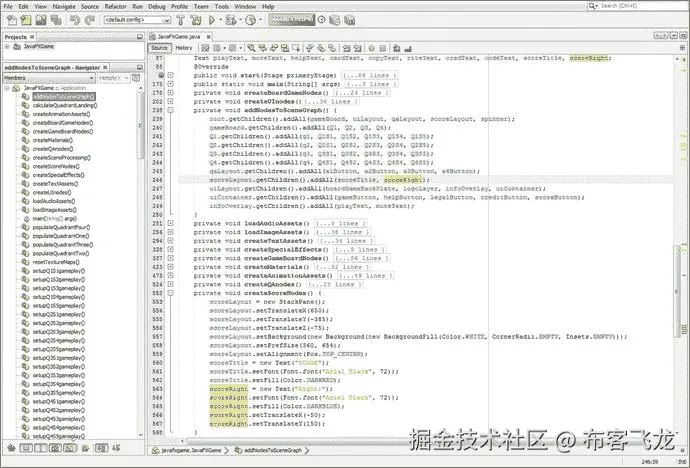Open the Refactor menu

[115, 7]
